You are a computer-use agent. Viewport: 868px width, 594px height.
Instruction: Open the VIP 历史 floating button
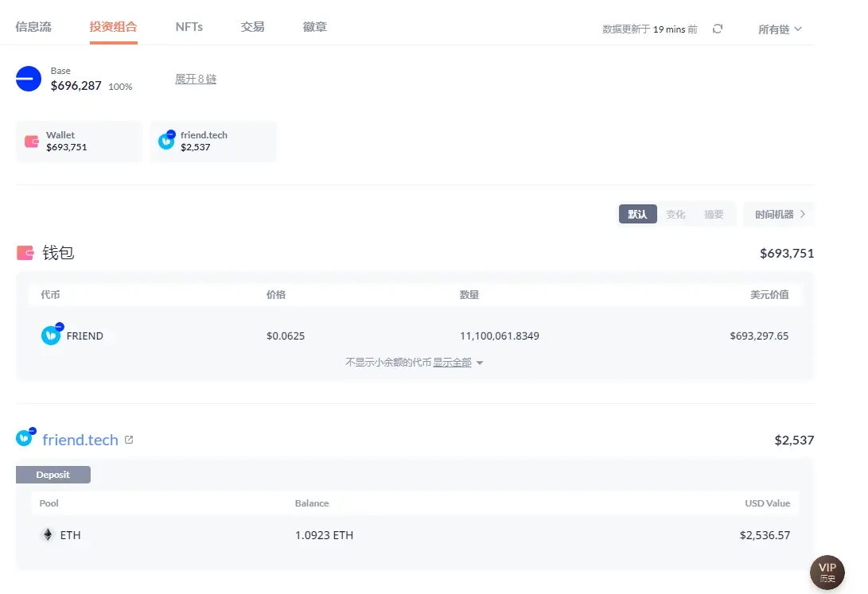pos(827,573)
